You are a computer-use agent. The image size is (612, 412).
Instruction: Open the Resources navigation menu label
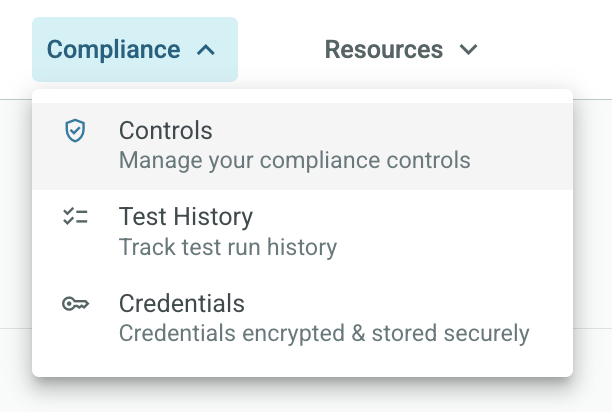point(384,50)
